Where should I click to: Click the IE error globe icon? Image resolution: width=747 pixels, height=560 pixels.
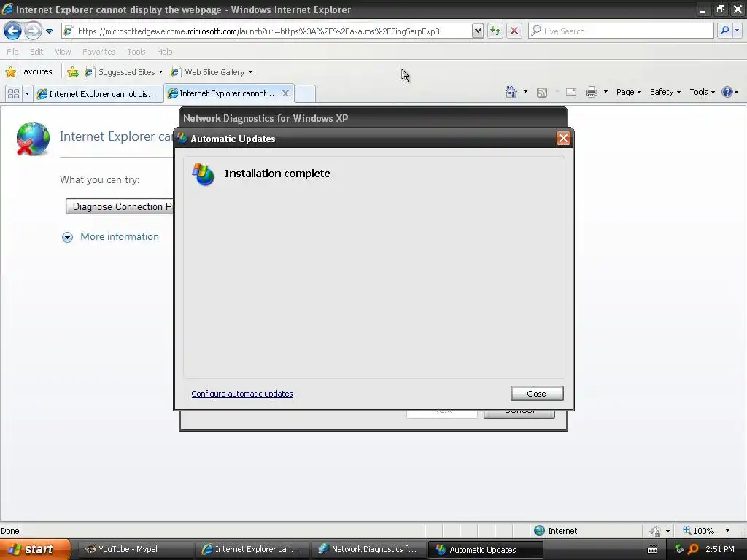(32, 139)
